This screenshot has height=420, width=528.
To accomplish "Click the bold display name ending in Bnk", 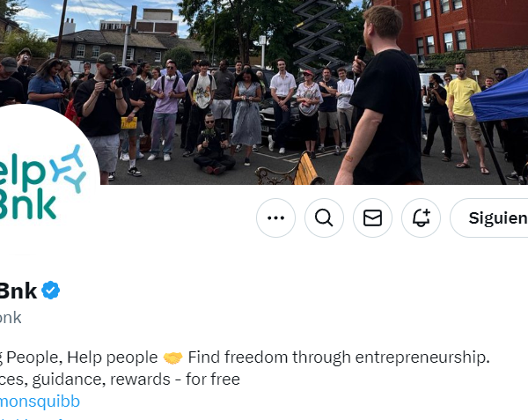I will click(x=18, y=291).
